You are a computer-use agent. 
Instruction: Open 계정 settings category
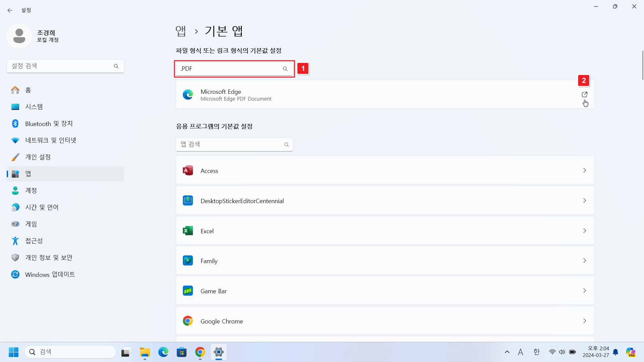click(x=65, y=190)
